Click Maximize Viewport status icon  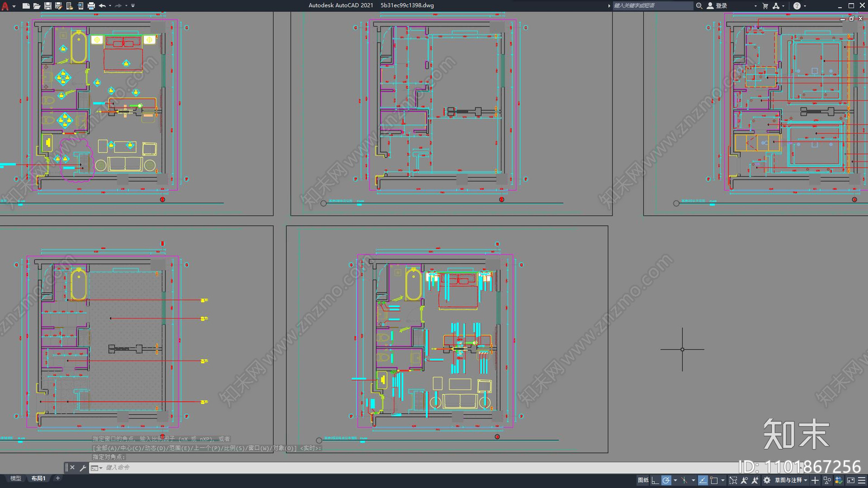pyautogui.click(x=733, y=480)
